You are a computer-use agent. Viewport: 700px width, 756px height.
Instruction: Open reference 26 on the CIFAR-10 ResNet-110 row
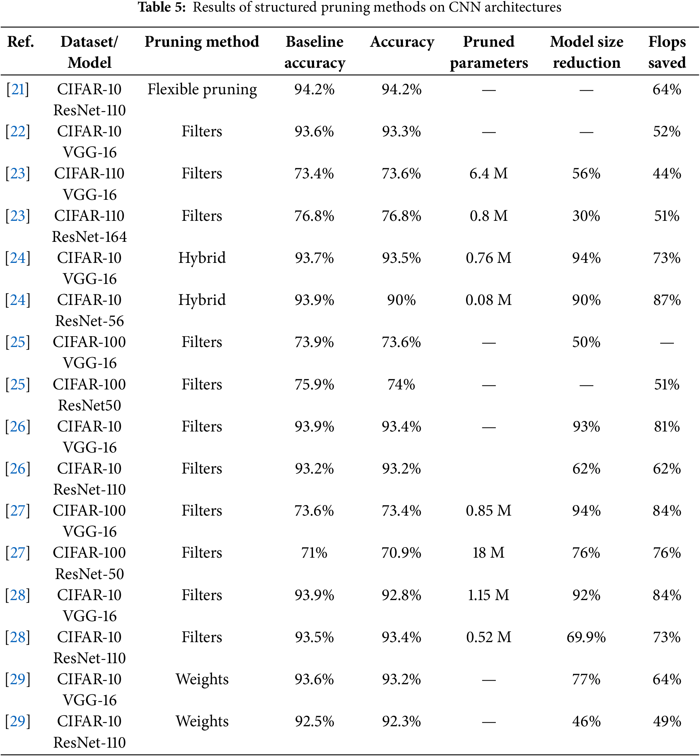point(18,469)
